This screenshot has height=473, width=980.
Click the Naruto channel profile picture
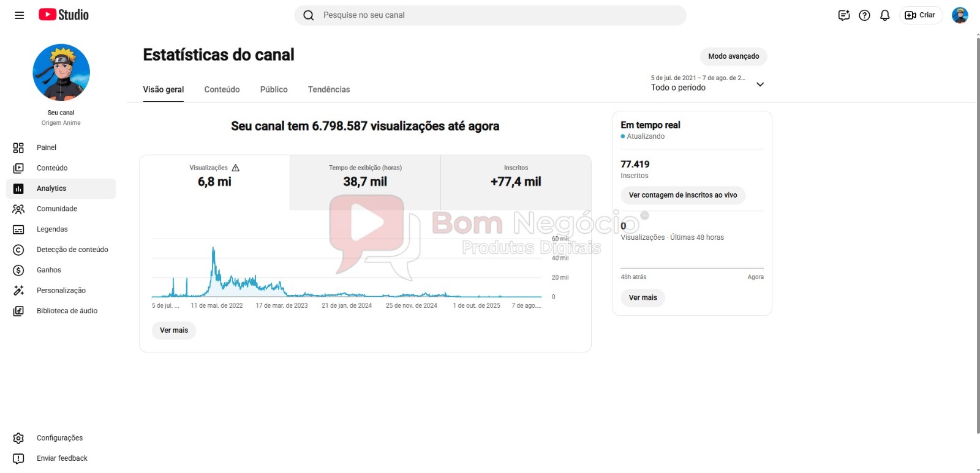[61, 72]
